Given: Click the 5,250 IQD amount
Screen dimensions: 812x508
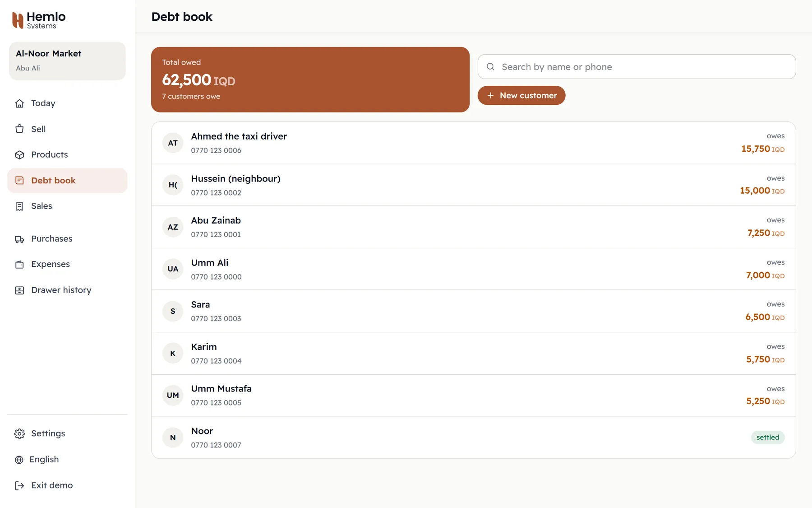Looking at the screenshot, I should (x=765, y=401).
